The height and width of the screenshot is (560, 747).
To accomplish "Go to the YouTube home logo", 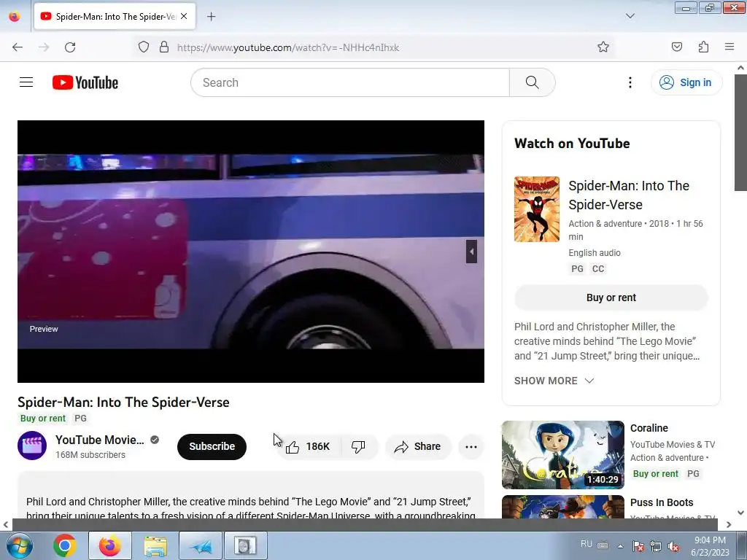I will [85, 82].
